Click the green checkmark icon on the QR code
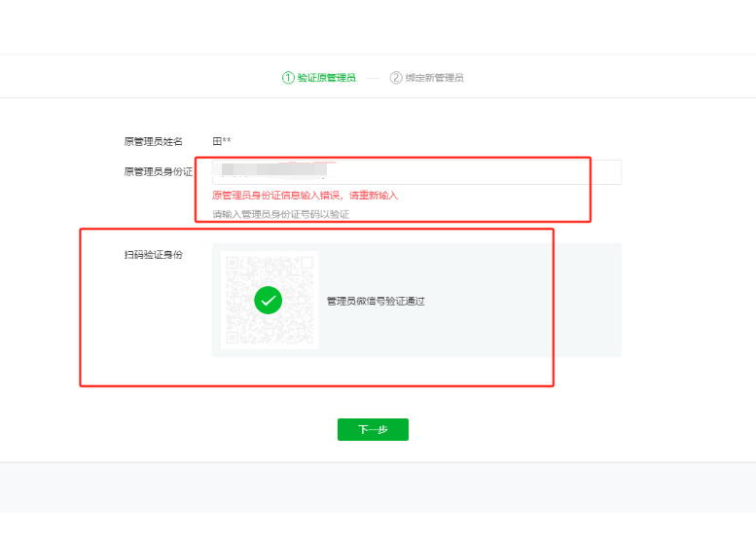756x542 pixels. point(269,300)
